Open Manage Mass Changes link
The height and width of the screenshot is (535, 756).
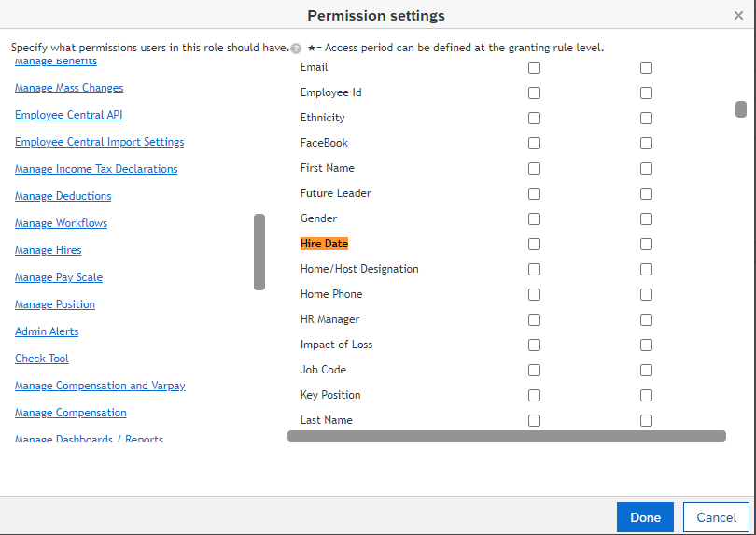[x=69, y=88]
